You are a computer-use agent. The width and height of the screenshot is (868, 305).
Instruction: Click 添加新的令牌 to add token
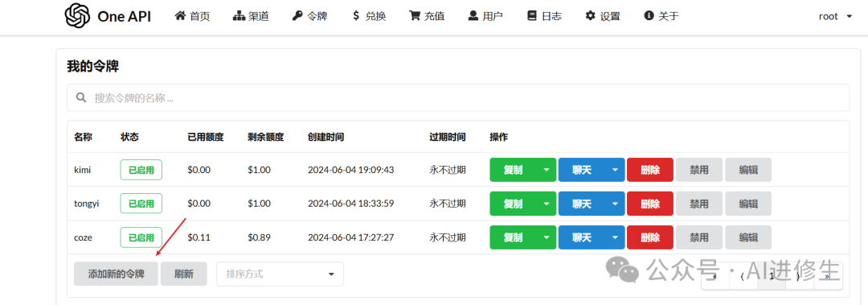117,274
